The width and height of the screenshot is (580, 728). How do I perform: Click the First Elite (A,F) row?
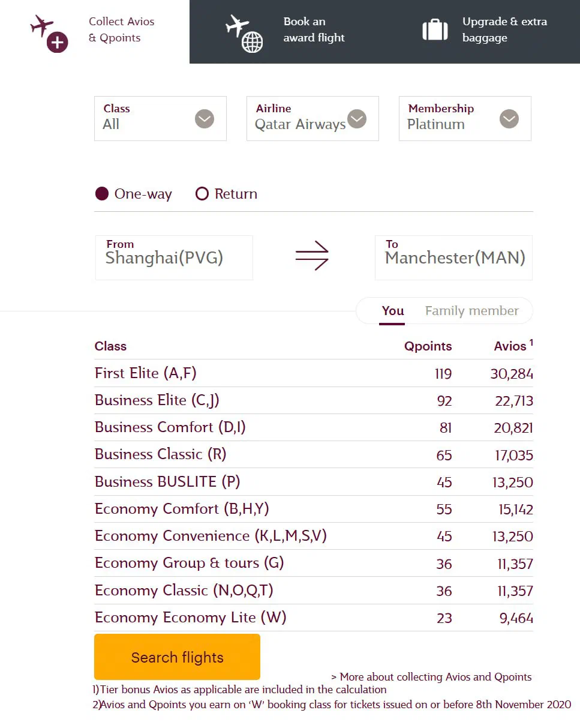[314, 373]
